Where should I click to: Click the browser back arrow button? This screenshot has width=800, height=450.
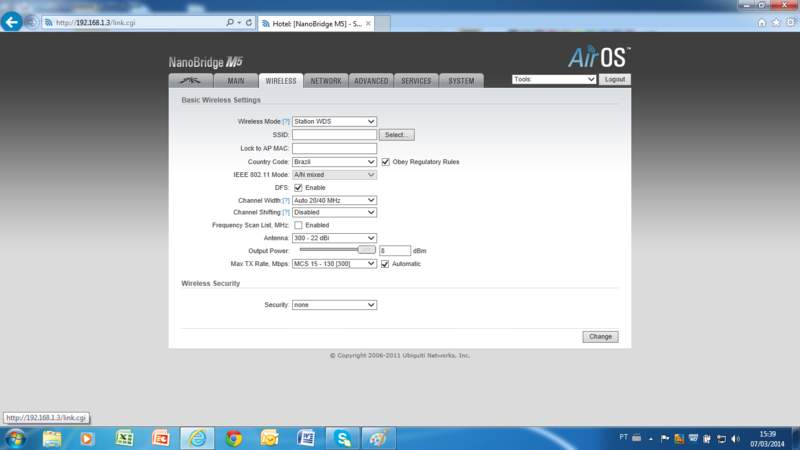(x=11, y=22)
